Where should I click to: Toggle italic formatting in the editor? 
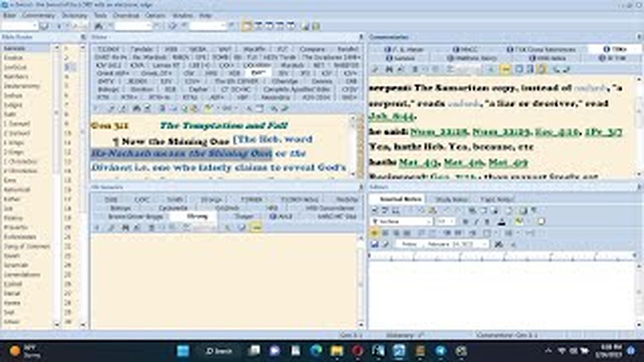[476, 222]
